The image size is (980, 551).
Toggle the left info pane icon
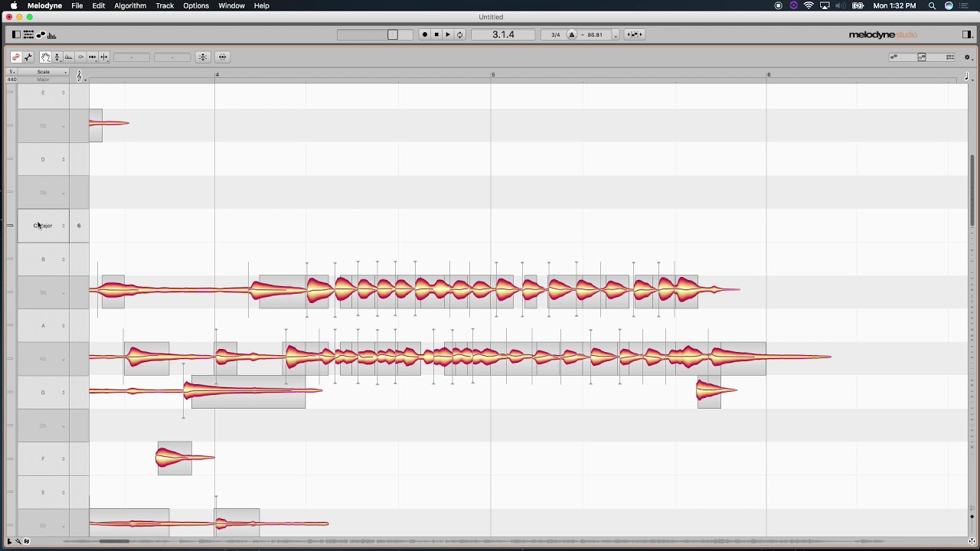click(x=15, y=34)
